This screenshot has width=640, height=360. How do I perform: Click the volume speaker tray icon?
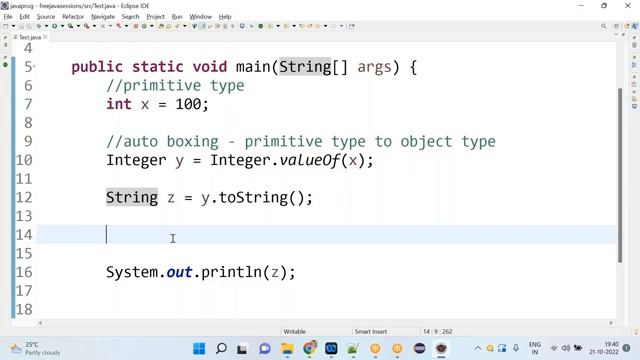pyautogui.click(x=566, y=348)
